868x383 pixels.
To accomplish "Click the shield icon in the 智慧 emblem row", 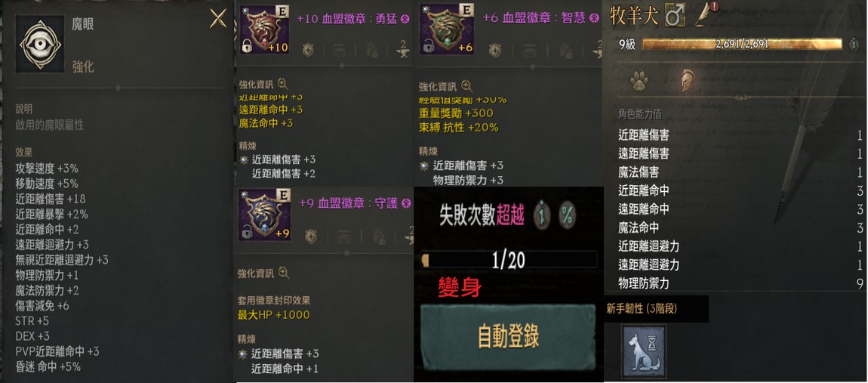I will pos(495,51).
